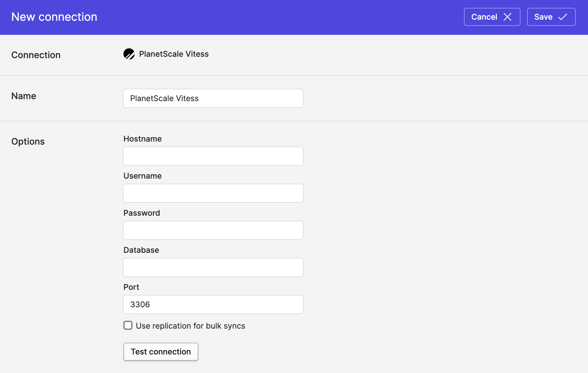Image resolution: width=588 pixels, height=373 pixels.
Task: Click into the Database field
Action: (x=213, y=267)
